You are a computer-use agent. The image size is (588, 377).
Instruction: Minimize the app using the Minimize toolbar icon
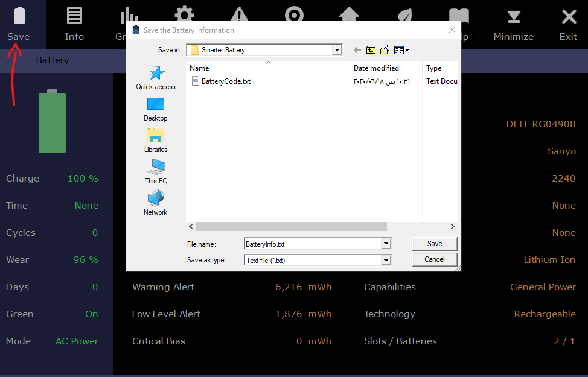click(513, 23)
